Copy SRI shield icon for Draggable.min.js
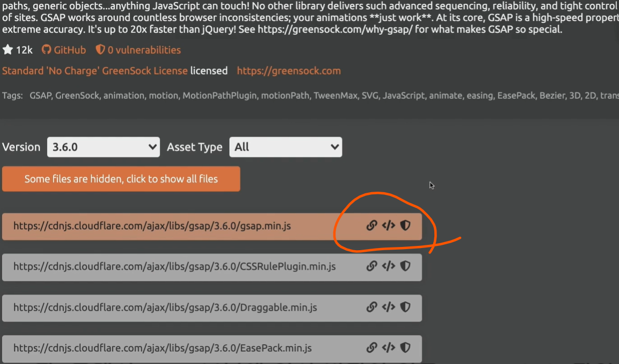Image resolution: width=619 pixels, height=364 pixels. (405, 307)
